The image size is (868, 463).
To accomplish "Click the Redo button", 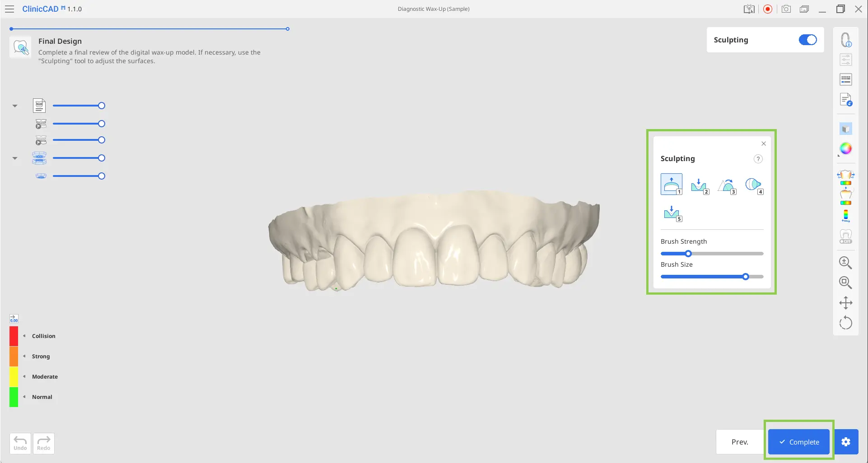I will tap(44, 444).
